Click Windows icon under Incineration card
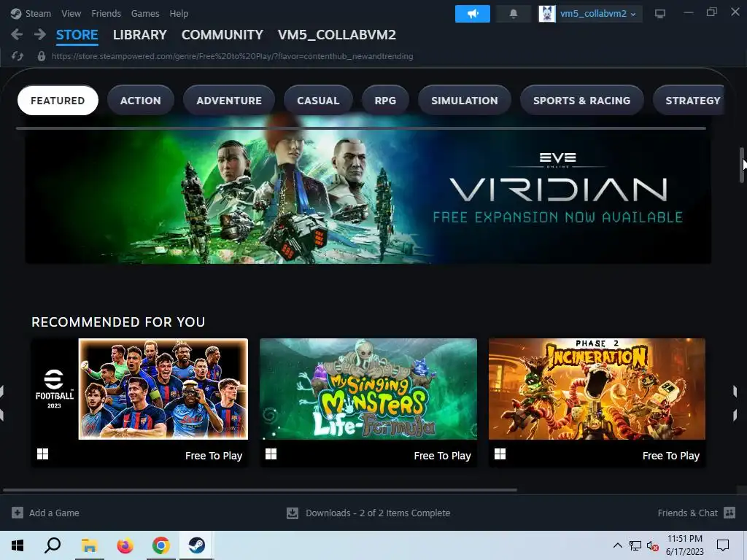 (x=500, y=454)
